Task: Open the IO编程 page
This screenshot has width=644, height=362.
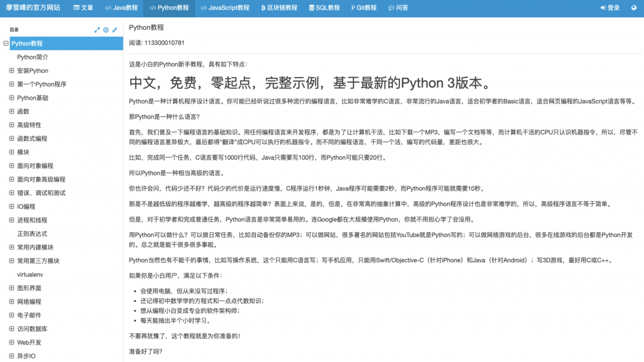Action: click(x=26, y=206)
